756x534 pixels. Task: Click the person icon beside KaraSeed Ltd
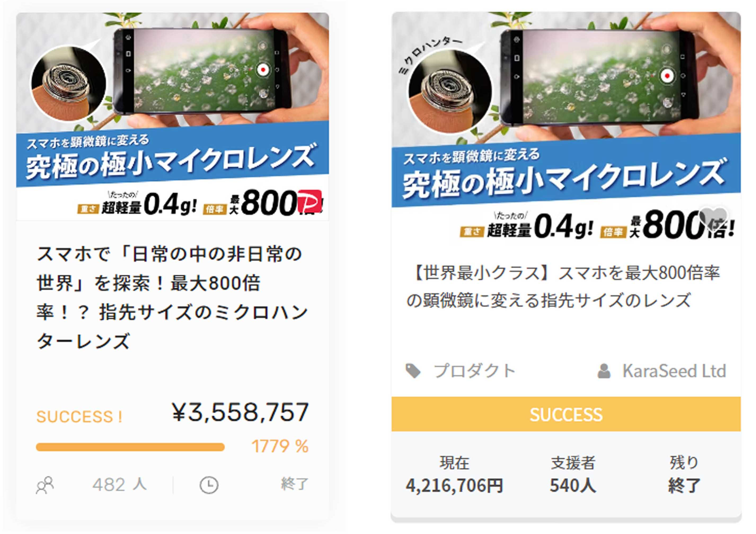[x=604, y=371]
